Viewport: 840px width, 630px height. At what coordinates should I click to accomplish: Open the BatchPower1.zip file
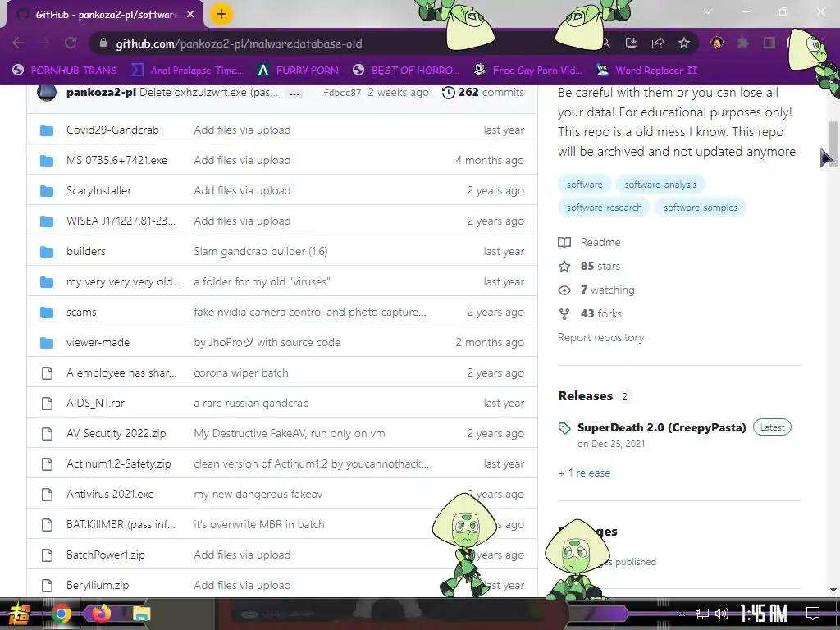(x=106, y=555)
